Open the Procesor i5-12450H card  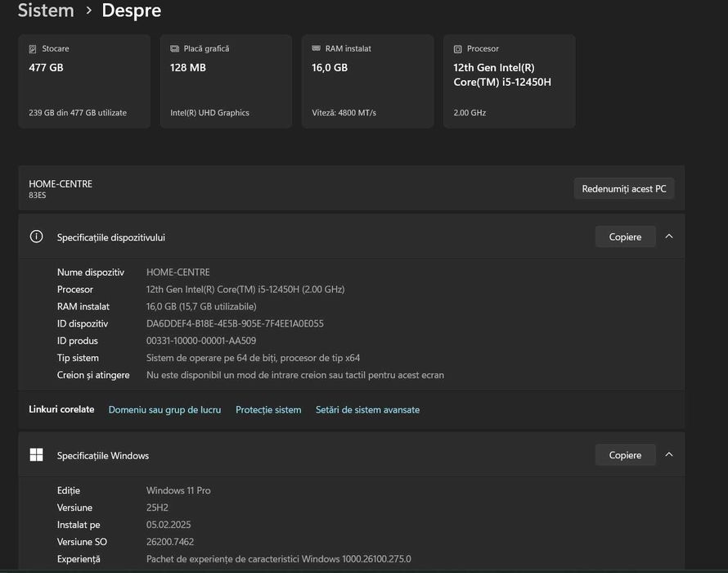[x=510, y=81]
